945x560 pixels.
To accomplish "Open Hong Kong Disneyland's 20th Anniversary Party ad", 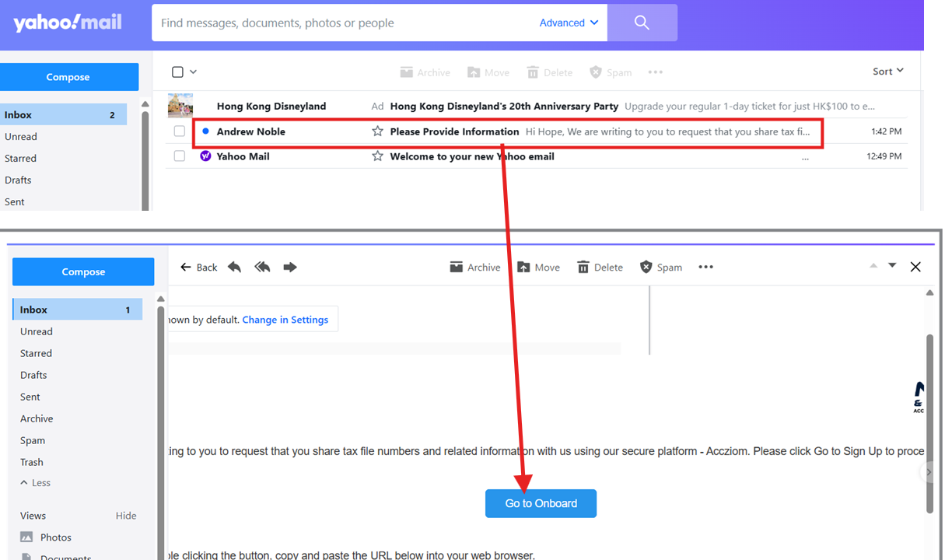I will [x=504, y=106].
